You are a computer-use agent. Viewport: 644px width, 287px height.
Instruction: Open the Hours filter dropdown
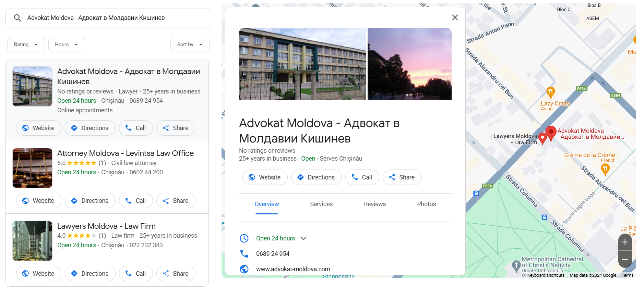pyautogui.click(x=67, y=45)
